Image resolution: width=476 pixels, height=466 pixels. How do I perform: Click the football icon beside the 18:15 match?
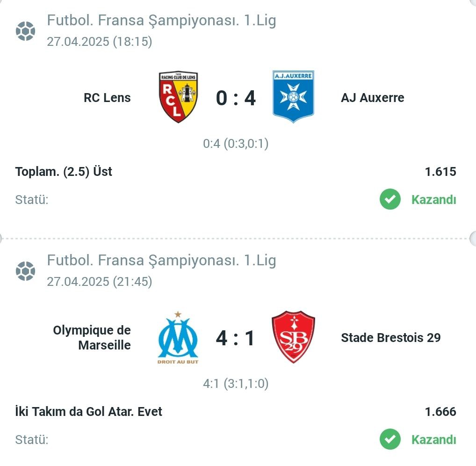26,31
